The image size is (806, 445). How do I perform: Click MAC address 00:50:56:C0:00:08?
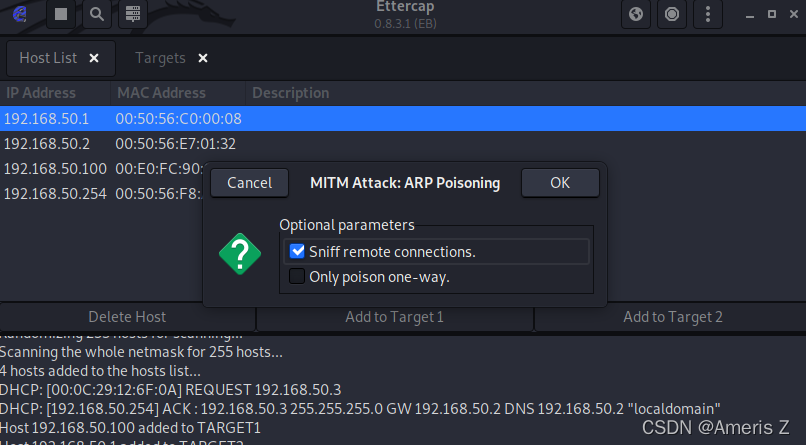[x=178, y=119]
